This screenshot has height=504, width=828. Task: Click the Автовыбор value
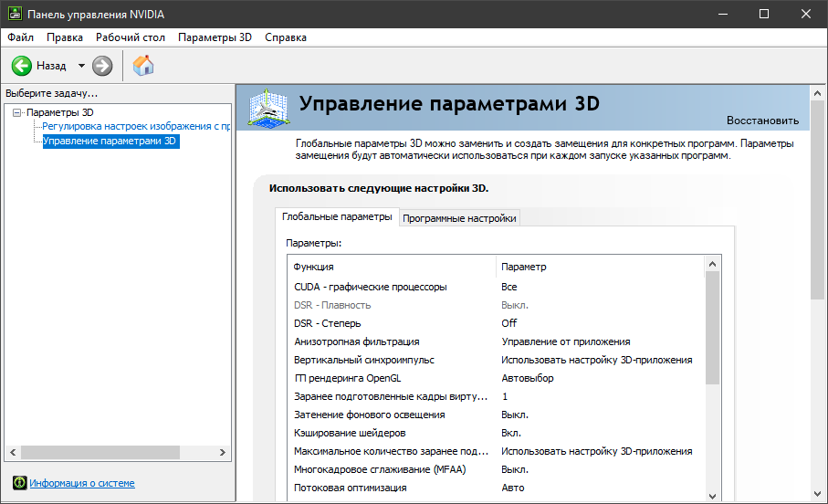pos(527,378)
